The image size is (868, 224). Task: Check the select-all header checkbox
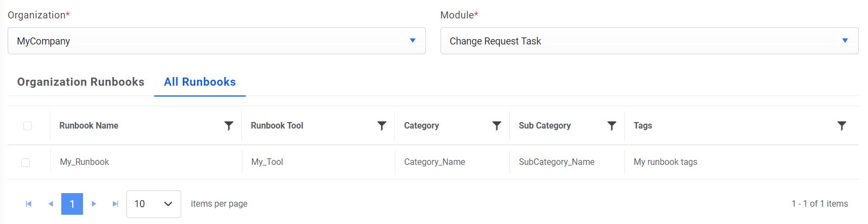click(x=28, y=126)
